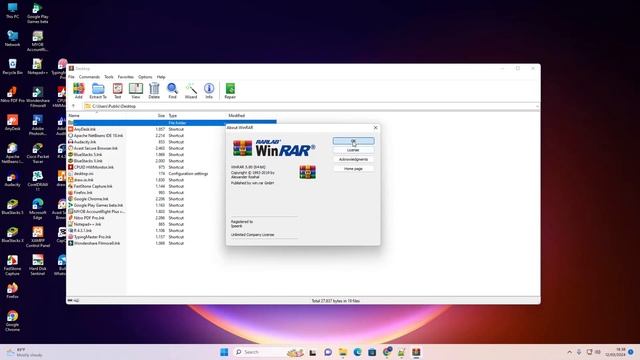This screenshot has width=640, height=360.
Task: Click the Delete toolbar icon
Action: tap(154, 91)
